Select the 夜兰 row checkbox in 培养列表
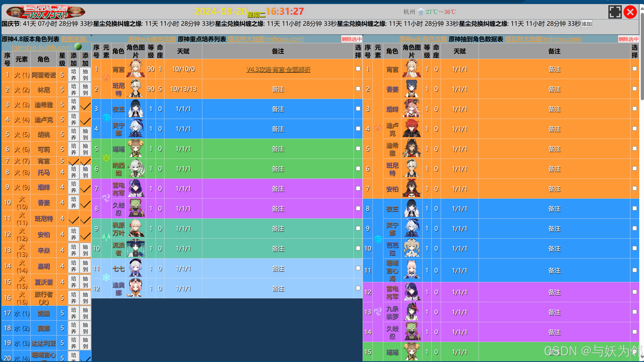The height and width of the screenshot is (362, 644). 358,109
